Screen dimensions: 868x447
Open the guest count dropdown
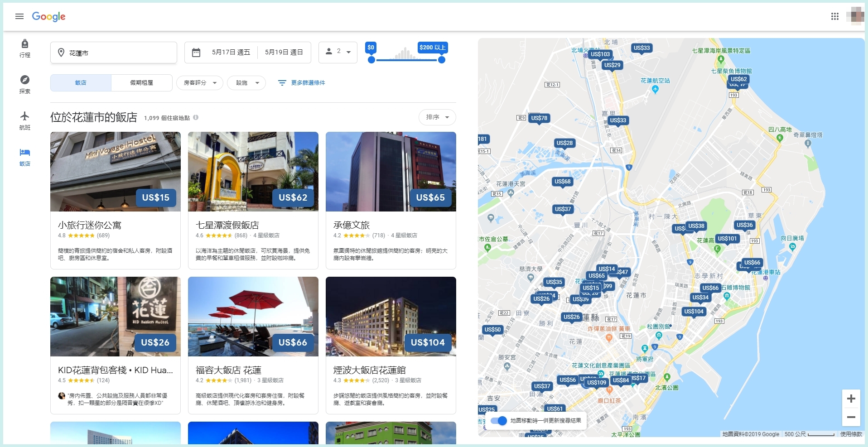click(338, 52)
